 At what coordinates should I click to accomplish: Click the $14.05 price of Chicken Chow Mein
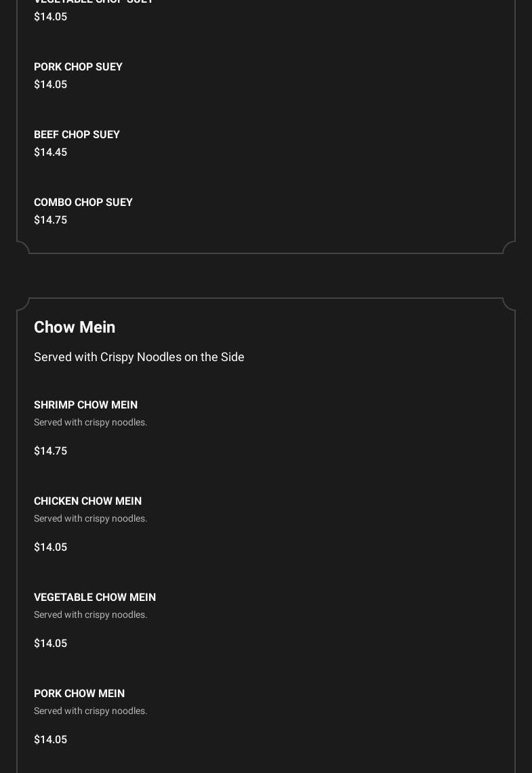click(50, 547)
